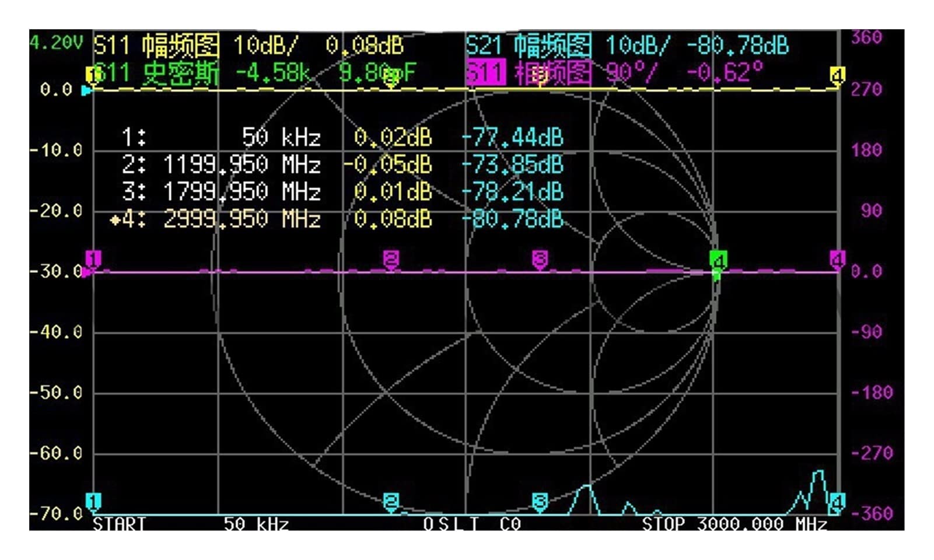The image size is (934, 560).
Task: Select magenta phase marker 3
Action: (x=540, y=260)
